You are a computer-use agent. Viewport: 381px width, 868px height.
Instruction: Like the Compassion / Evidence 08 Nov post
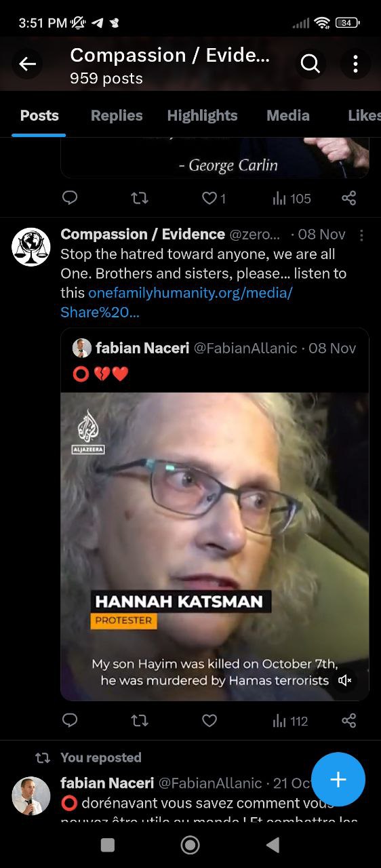point(209,721)
